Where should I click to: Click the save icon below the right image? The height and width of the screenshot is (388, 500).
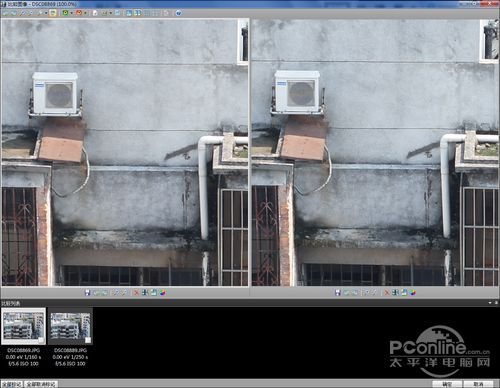pyautogui.click(x=338, y=292)
